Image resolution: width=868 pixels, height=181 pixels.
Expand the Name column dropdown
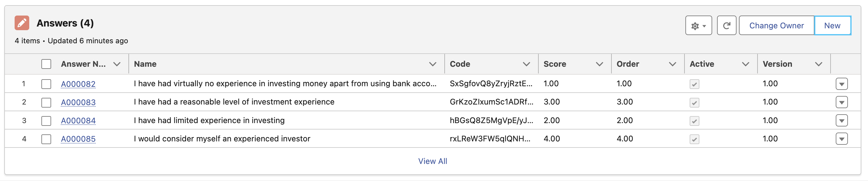(433, 64)
